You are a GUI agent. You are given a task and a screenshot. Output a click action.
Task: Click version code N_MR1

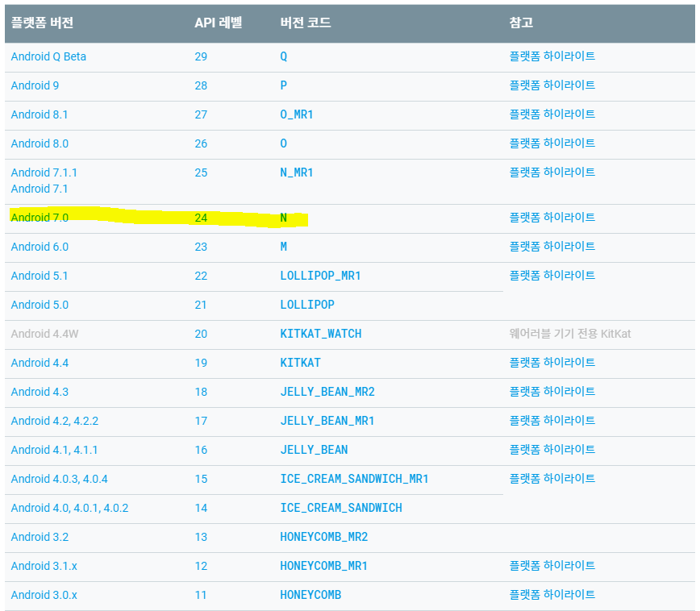point(297,172)
